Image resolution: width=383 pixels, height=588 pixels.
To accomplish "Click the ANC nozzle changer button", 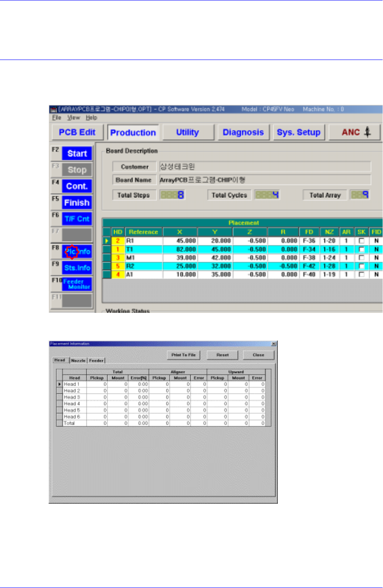I will click(355, 133).
